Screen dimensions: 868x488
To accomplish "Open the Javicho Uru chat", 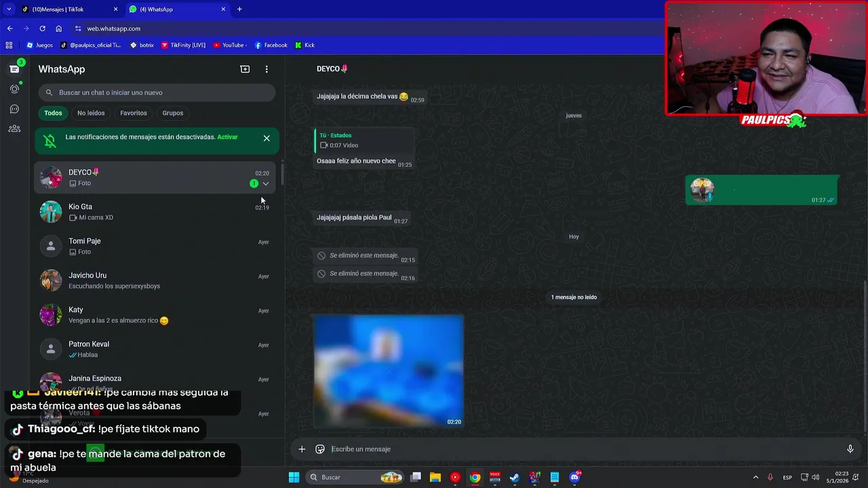I will [156, 281].
